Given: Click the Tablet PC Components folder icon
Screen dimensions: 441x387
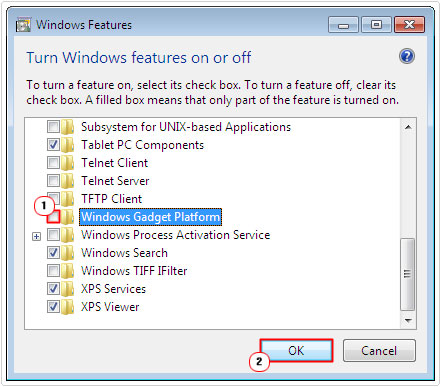Looking at the screenshot, I should click(x=67, y=145).
